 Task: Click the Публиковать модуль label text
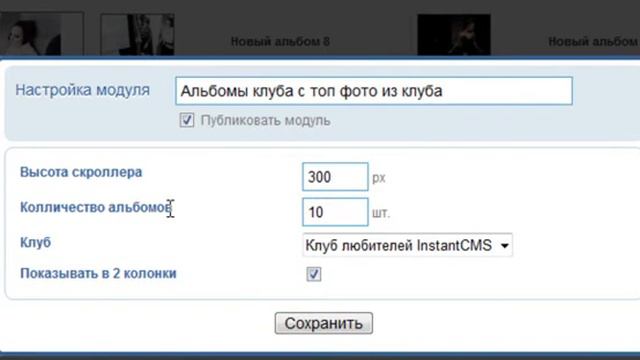[265, 121]
